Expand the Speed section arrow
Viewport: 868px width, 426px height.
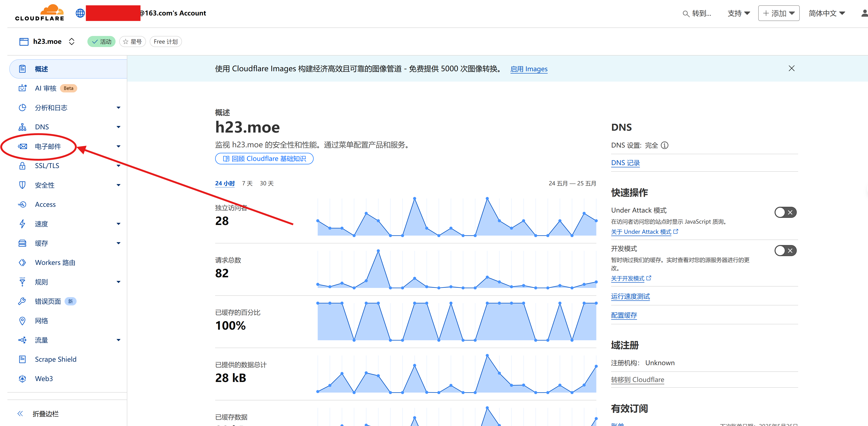click(x=118, y=224)
